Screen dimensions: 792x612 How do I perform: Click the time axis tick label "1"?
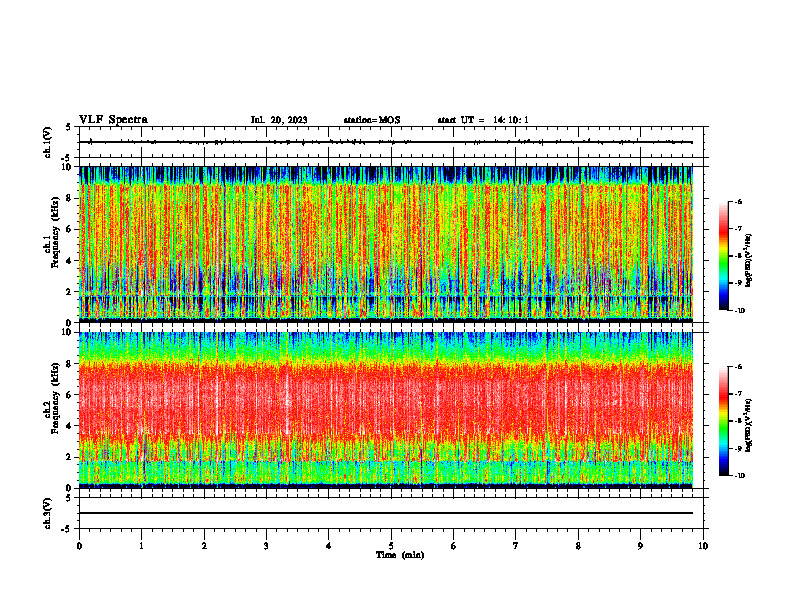pos(141,546)
